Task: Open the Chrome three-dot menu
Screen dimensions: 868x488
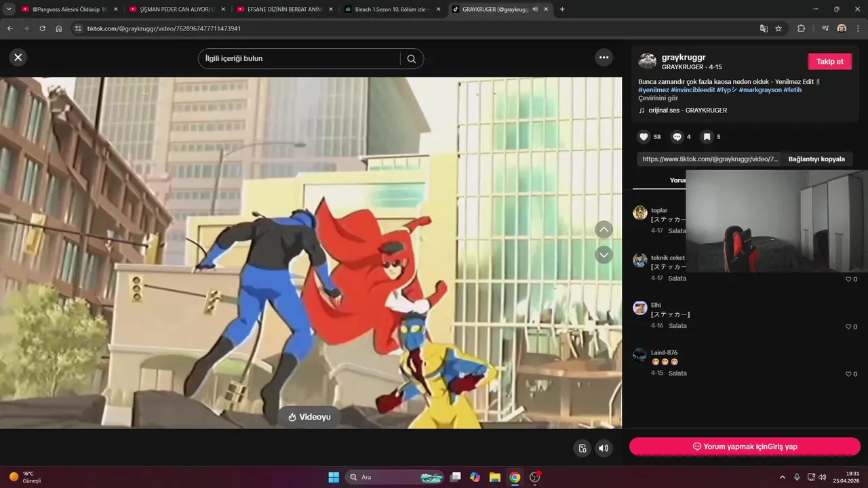Action: pos(858,28)
